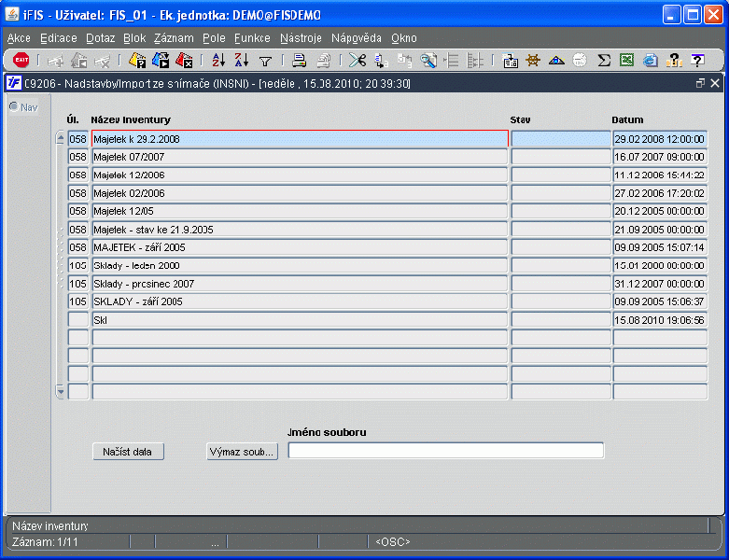Click the record list scroll-down arrow
The image size is (729, 560).
pyautogui.click(x=61, y=392)
